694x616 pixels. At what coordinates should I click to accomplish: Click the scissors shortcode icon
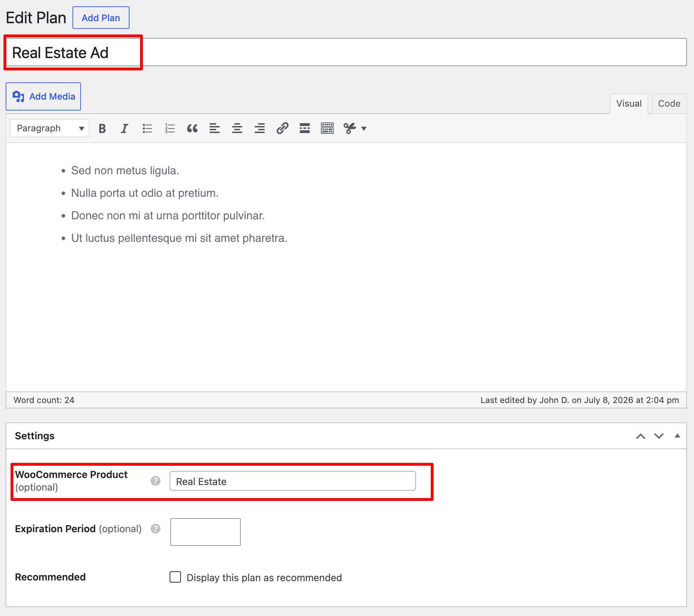point(350,128)
